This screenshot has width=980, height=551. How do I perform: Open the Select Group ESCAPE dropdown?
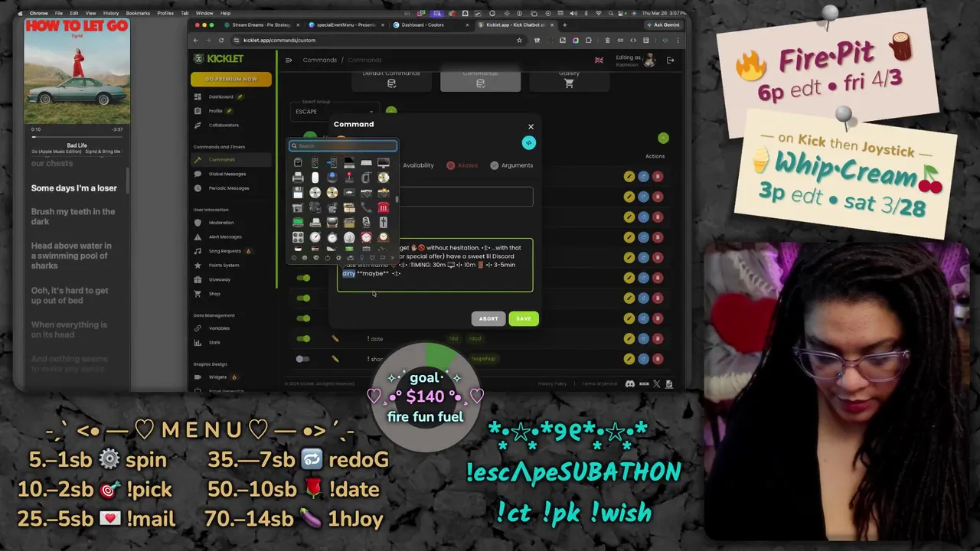pyautogui.click(x=335, y=112)
